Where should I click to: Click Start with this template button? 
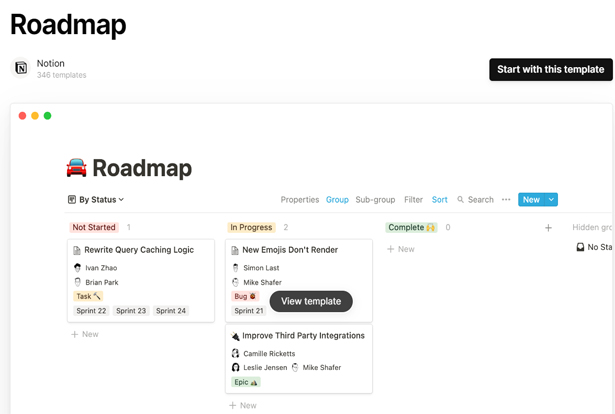coord(551,69)
